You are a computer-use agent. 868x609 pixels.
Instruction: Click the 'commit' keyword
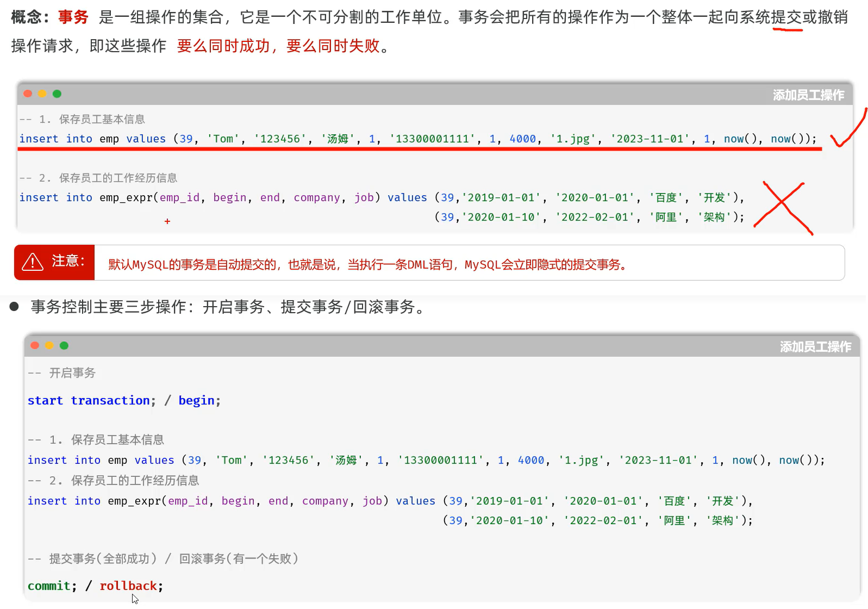tap(49, 586)
